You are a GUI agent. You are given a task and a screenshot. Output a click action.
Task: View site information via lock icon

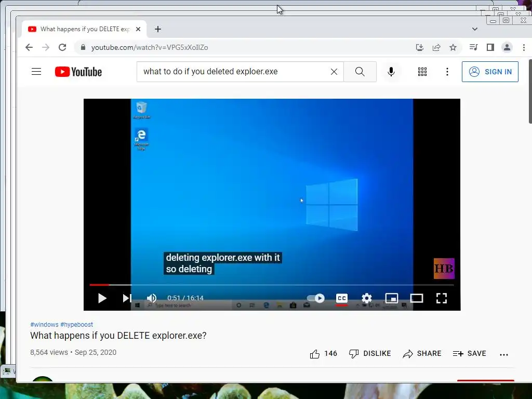click(x=83, y=47)
